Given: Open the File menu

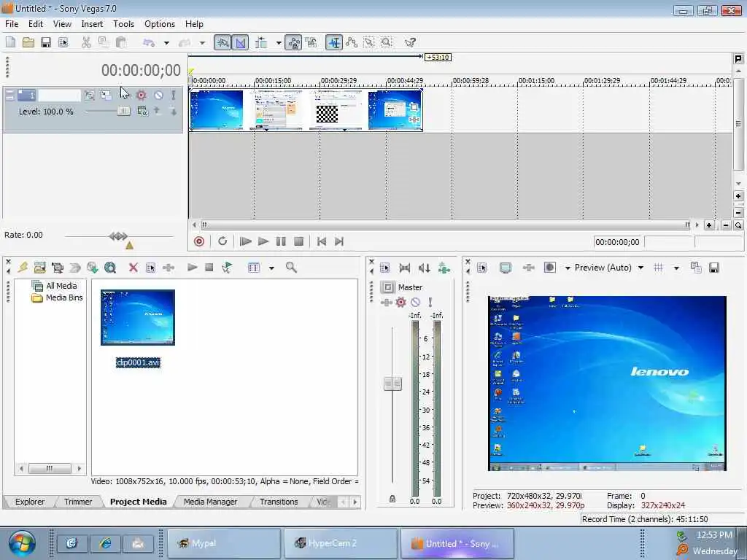Looking at the screenshot, I should [x=12, y=24].
